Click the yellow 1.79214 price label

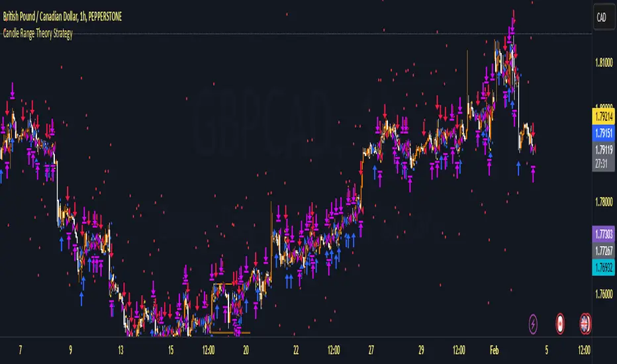[x=603, y=116]
